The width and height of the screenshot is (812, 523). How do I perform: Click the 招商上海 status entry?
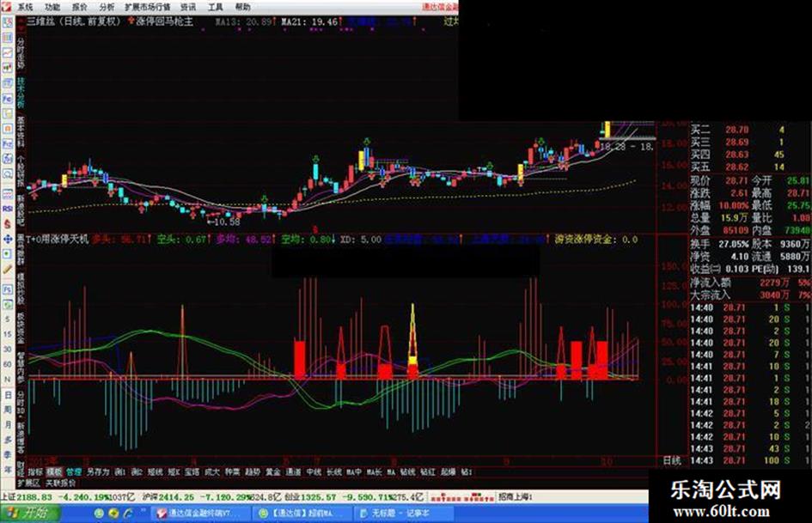click(516, 496)
